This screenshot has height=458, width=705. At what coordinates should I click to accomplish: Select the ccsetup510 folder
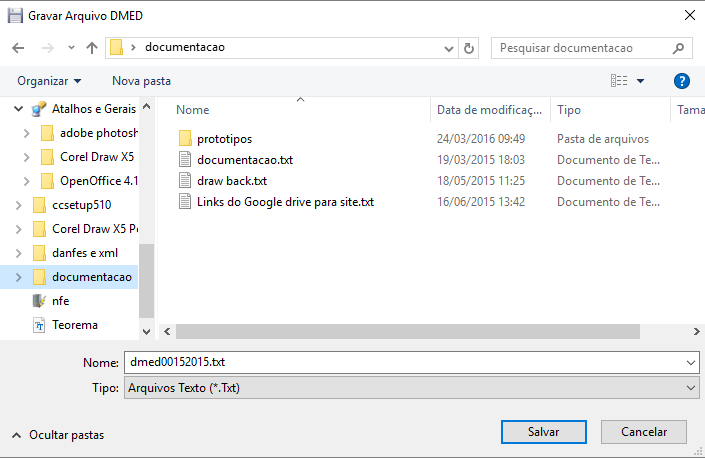click(x=81, y=205)
